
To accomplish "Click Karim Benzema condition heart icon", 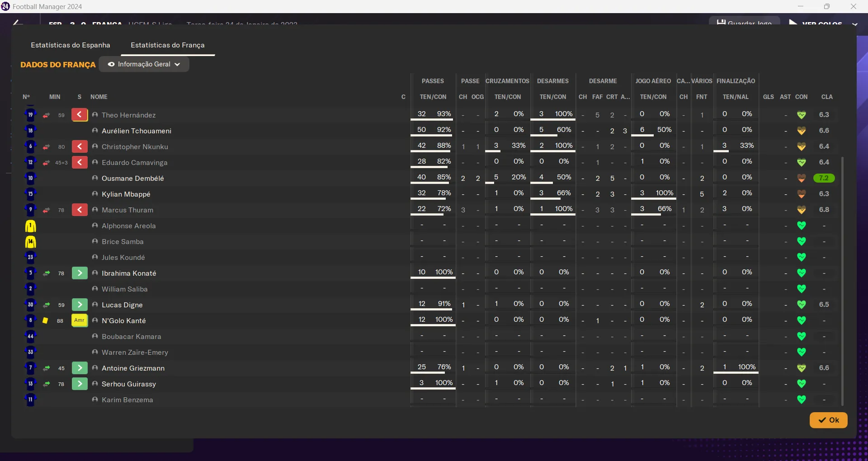I will click(802, 400).
